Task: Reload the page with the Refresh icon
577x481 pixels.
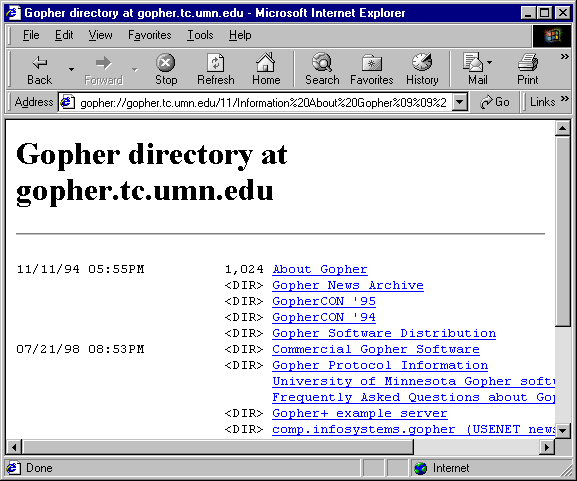Action: point(215,63)
